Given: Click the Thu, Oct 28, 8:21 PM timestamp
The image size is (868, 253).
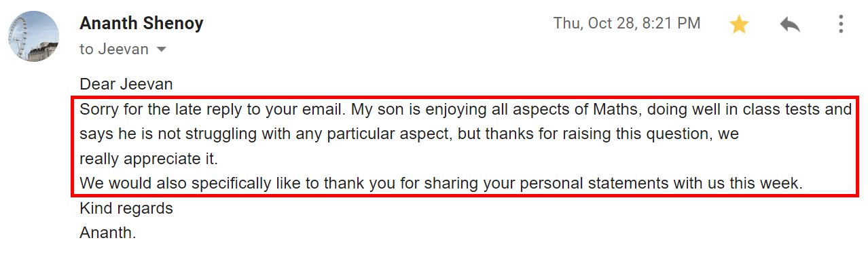Looking at the screenshot, I should coord(627,23).
